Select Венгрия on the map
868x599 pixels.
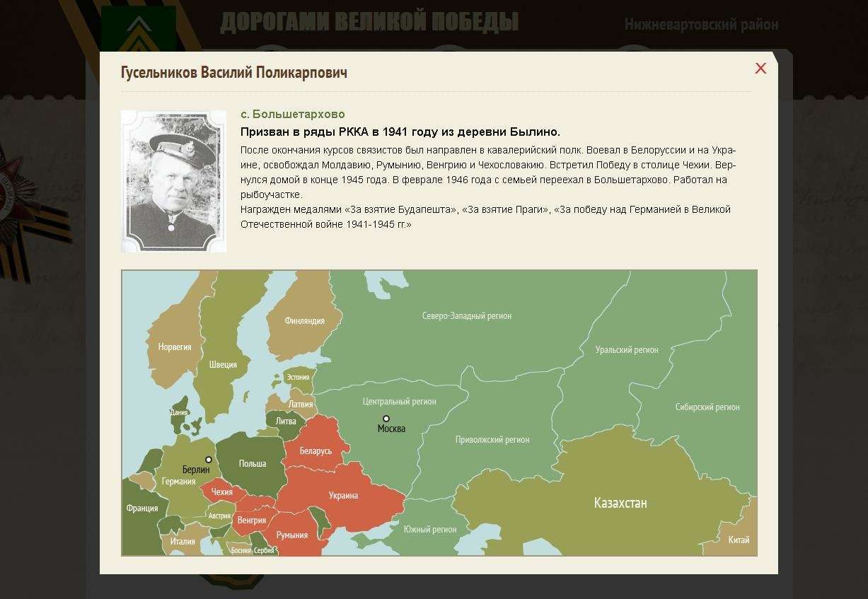coord(252,520)
